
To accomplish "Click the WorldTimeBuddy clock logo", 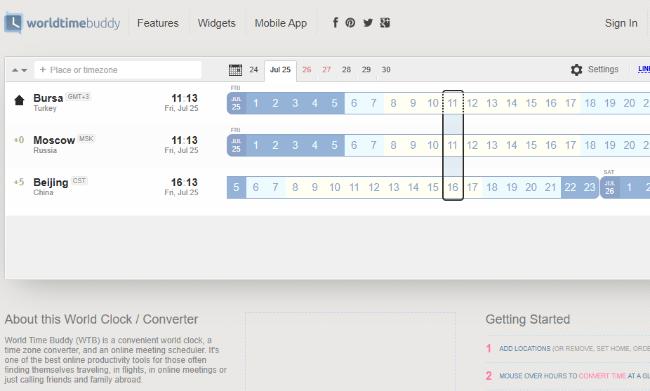I will coord(13,23).
